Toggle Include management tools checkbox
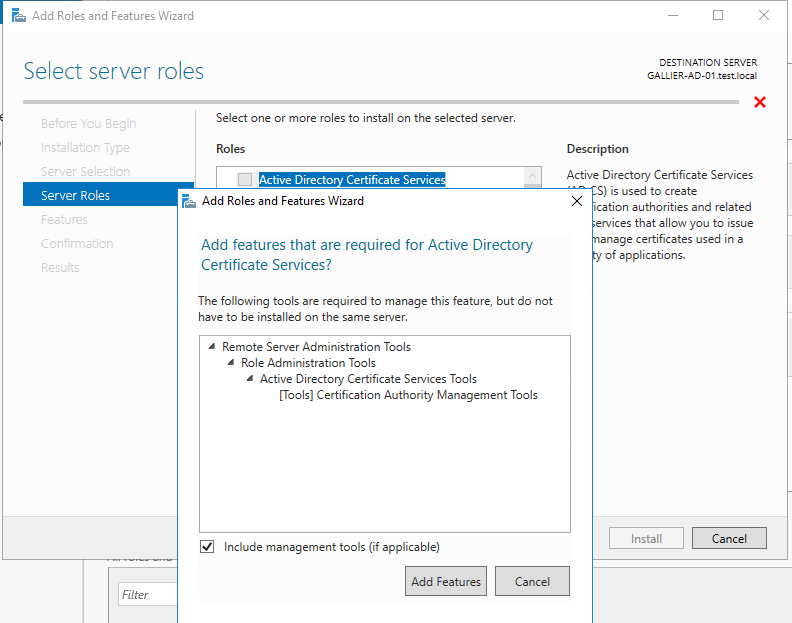 coord(207,546)
